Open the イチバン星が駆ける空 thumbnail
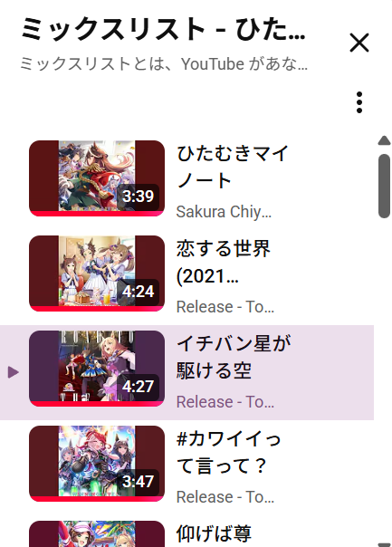This screenshot has width=392, height=547. [97, 369]
